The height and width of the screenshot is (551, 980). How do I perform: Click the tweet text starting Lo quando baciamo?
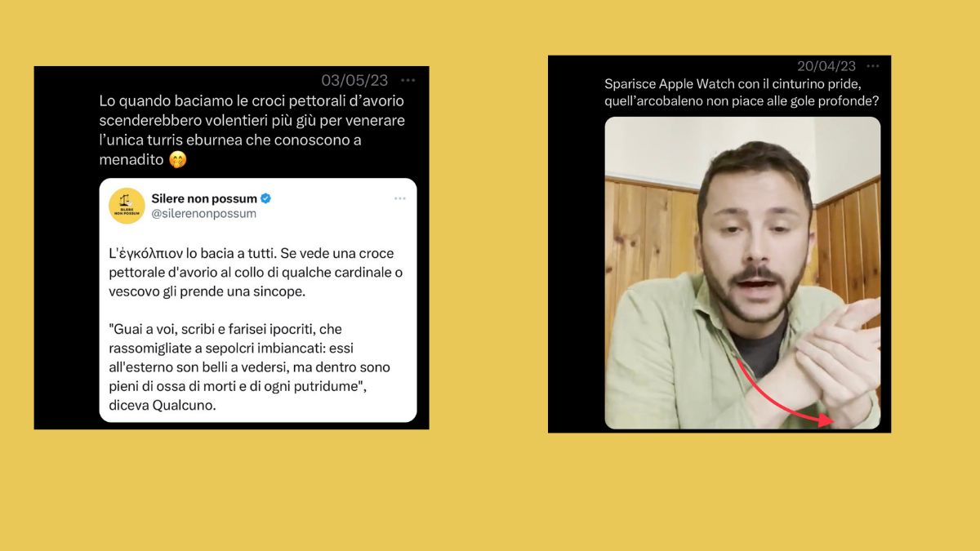[x=252, y=131]
